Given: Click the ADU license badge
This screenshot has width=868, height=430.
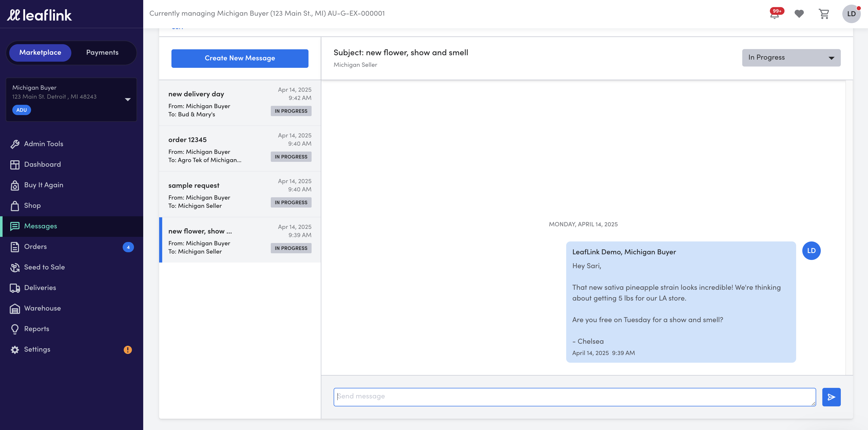Looking at the screenshot, I should pos(22,110).
